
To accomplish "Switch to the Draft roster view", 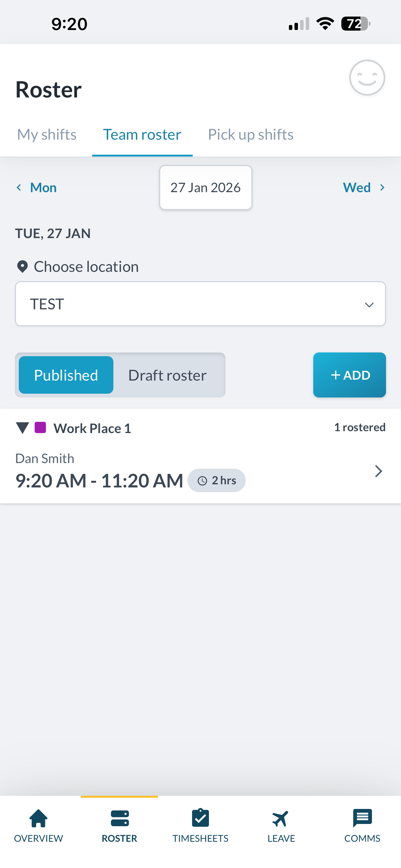I will pyautogui.click(x=167, y=375).
